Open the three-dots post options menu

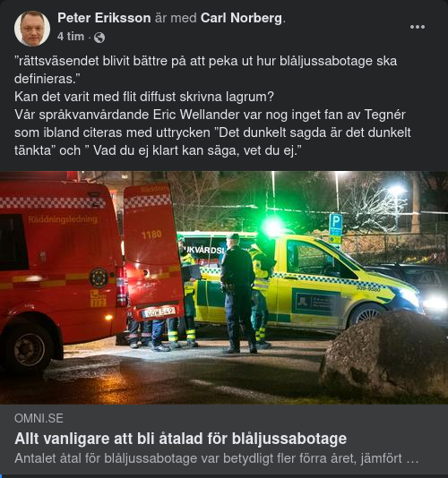click(x=418, y=27)
